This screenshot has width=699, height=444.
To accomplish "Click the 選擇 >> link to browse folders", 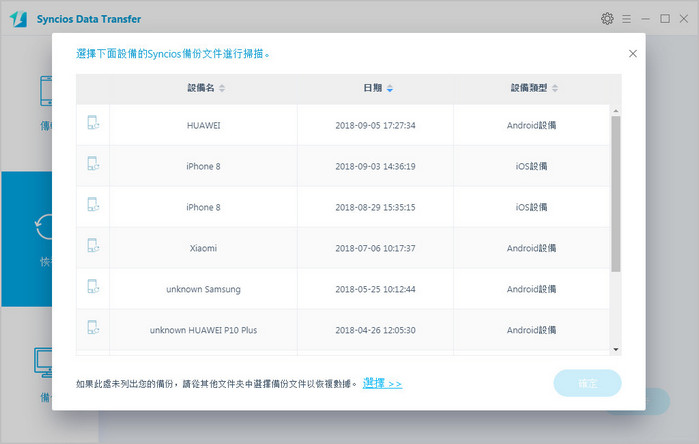I will pyautogui.click(x=382, y=383).
